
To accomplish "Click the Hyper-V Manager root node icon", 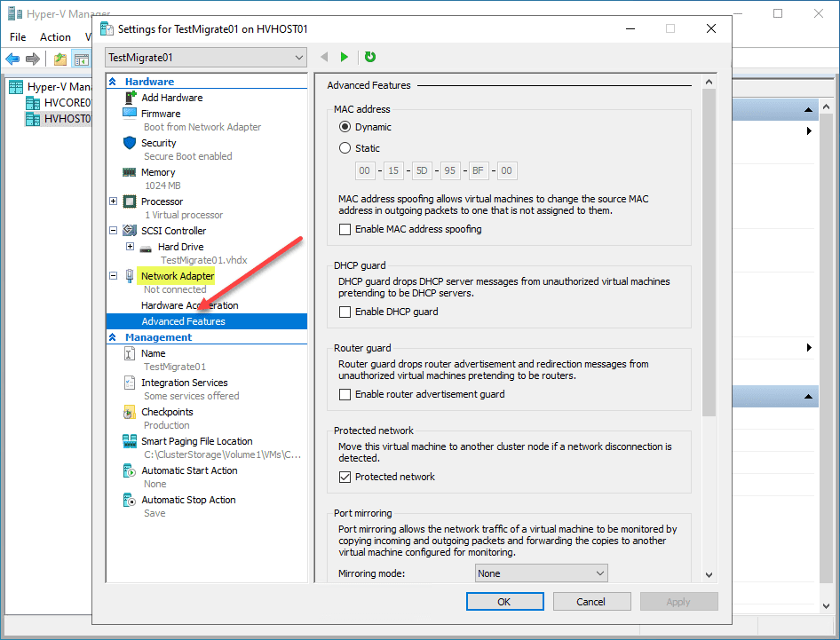I will coord(16,87).
